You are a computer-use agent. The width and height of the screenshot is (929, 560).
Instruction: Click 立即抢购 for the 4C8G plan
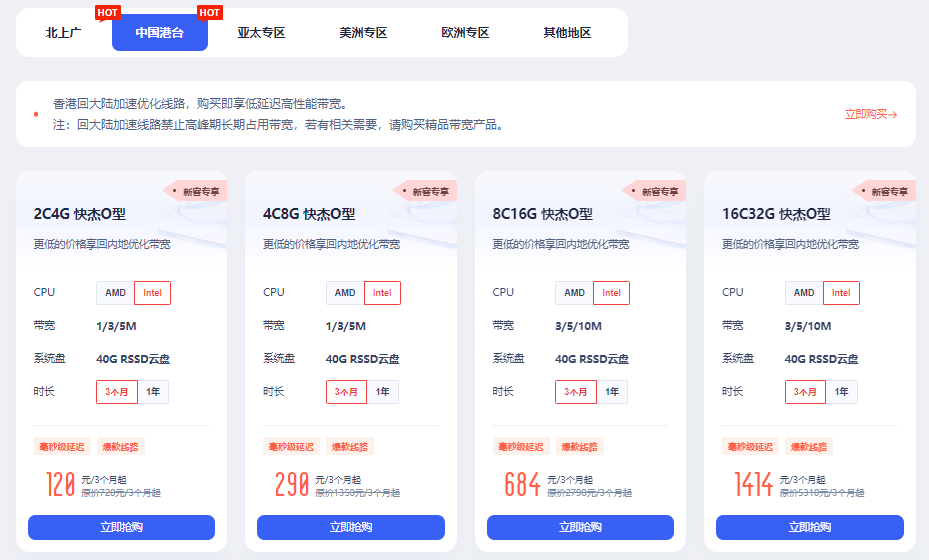[x=351, y=527]
